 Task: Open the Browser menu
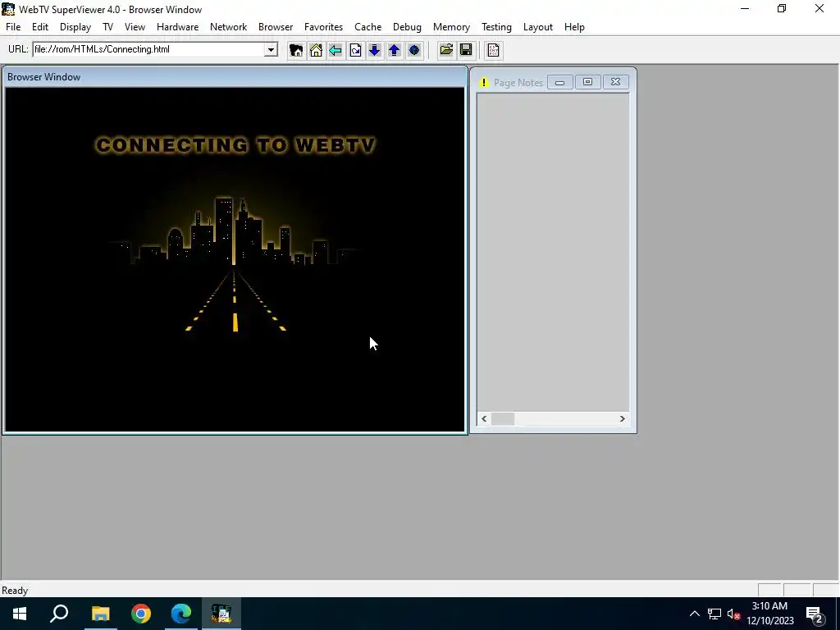tap(276, 27)
